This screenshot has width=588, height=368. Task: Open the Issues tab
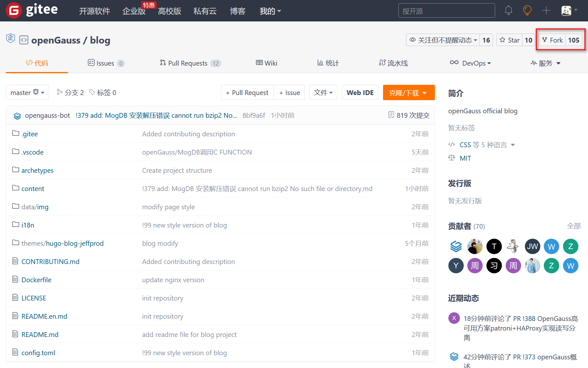pyautogui.click(x=106, y=63)
